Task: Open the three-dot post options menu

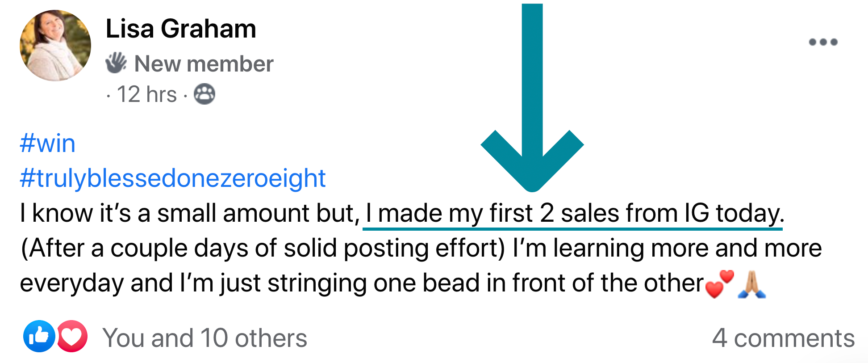Action: tap(823, 42)
